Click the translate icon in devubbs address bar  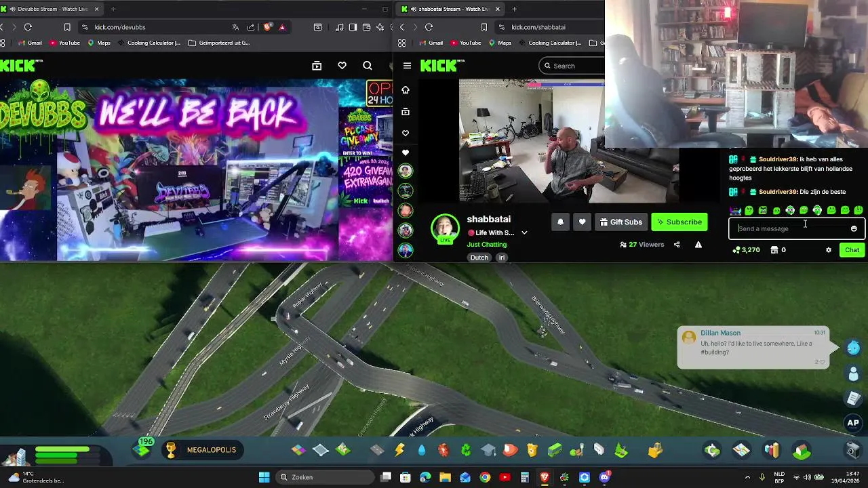click(235, 27)
